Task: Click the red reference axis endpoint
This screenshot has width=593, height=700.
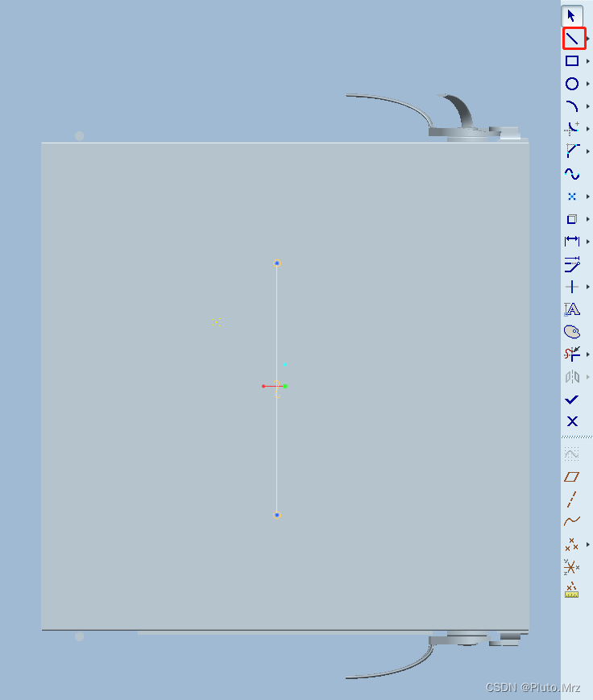Action: click(x=263, y=386)
